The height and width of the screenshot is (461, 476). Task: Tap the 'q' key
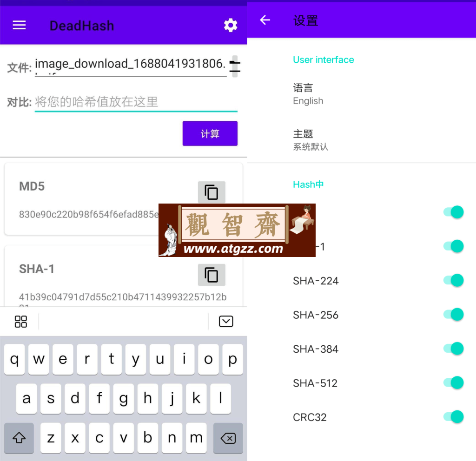point(14,359)
